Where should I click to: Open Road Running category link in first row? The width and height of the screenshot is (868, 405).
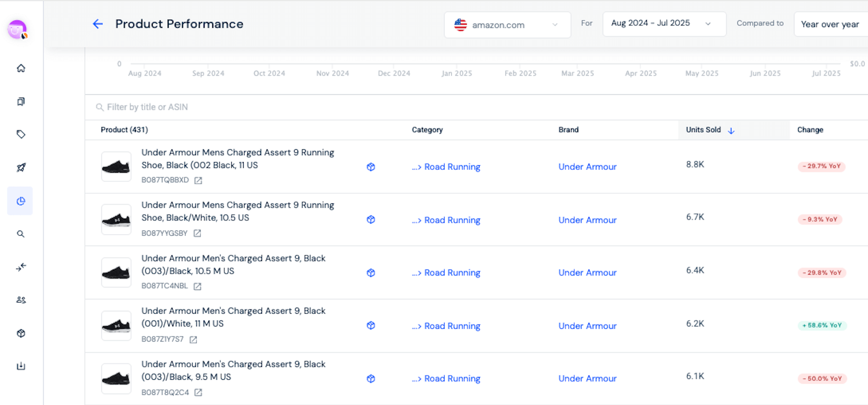[452, 167]
